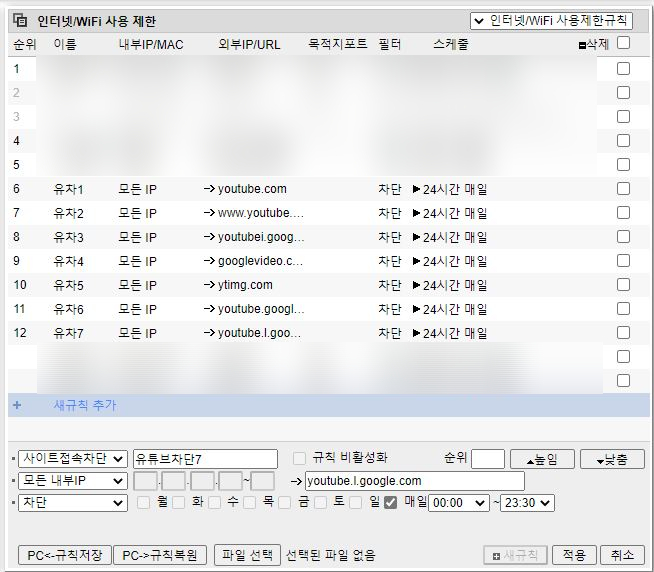
Task: Click the 모든 IP cell in 유차4 row
Action: pyautogui.click(x=138, y=262)
